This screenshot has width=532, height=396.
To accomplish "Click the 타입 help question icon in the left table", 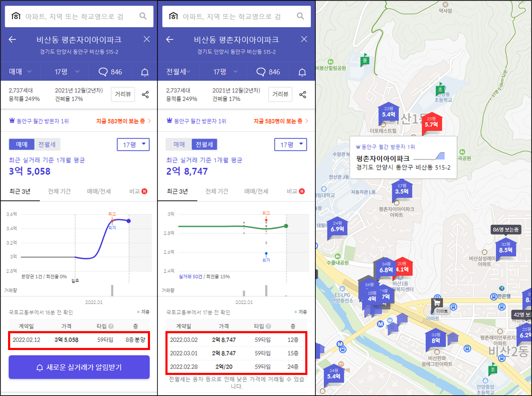I will (111, 326).
